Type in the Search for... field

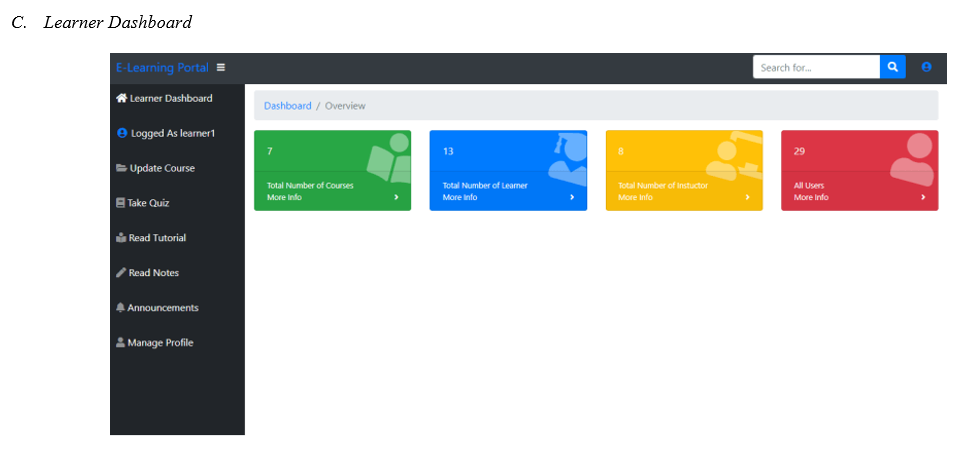815,67
